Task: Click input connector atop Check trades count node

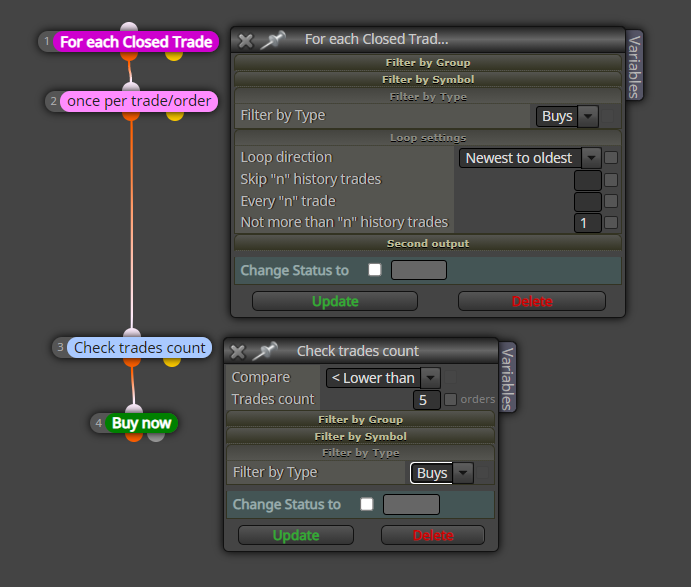Action: pyautogui.click(x=132, y=333)
